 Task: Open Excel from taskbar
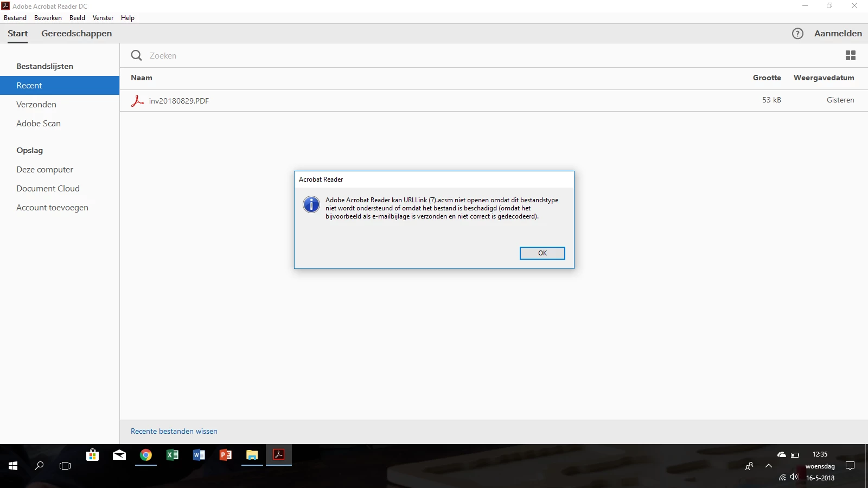(x=173, y=455)
